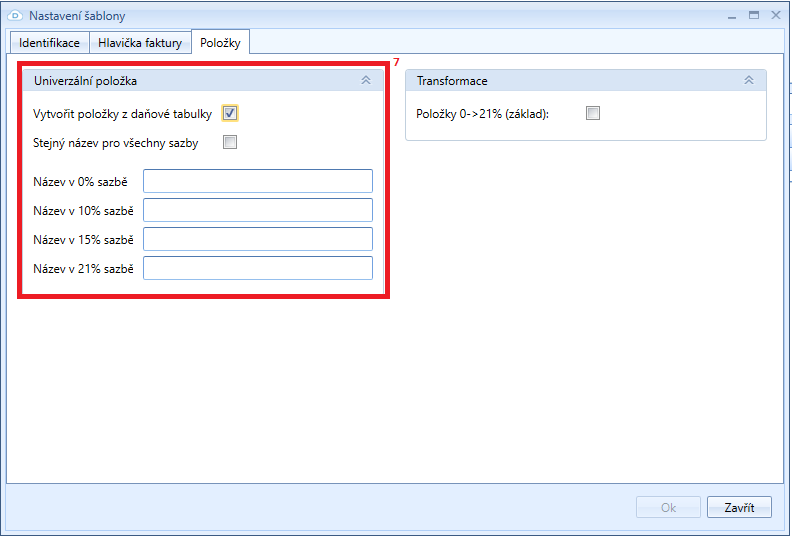Switch to the Identifikace tab

[x=49, y=43]
